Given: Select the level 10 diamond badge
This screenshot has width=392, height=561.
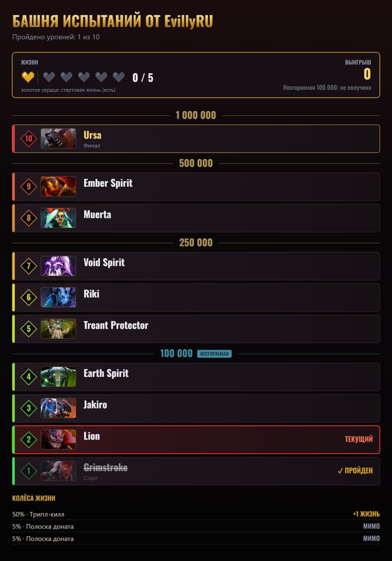Looking at the screenshot, I should click(x=28, y=138).
